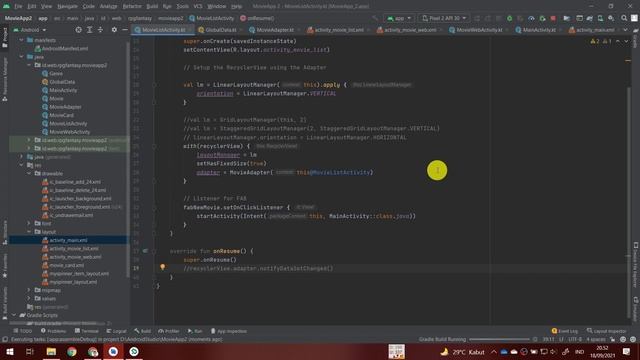
Task: Click the search everywhere magnifier icon
Action: tap(624, 18)
